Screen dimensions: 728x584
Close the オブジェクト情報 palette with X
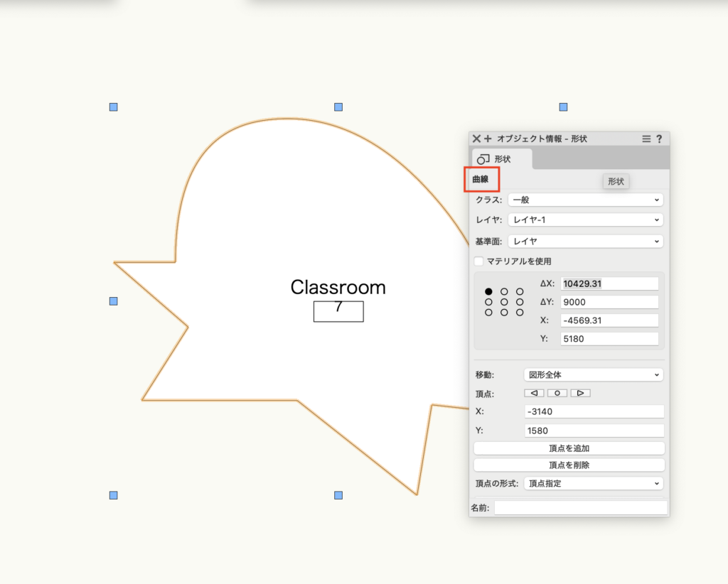(476, 139)
